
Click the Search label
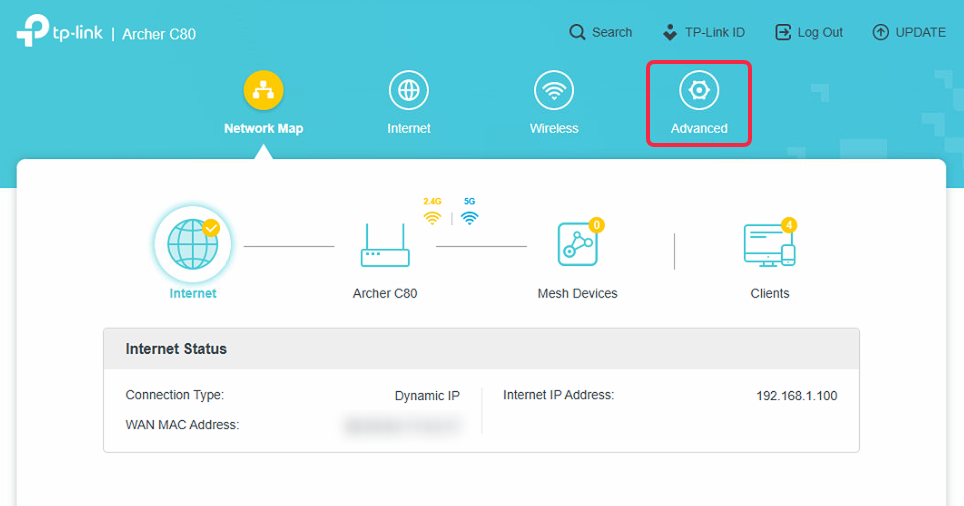coord(612,33)
